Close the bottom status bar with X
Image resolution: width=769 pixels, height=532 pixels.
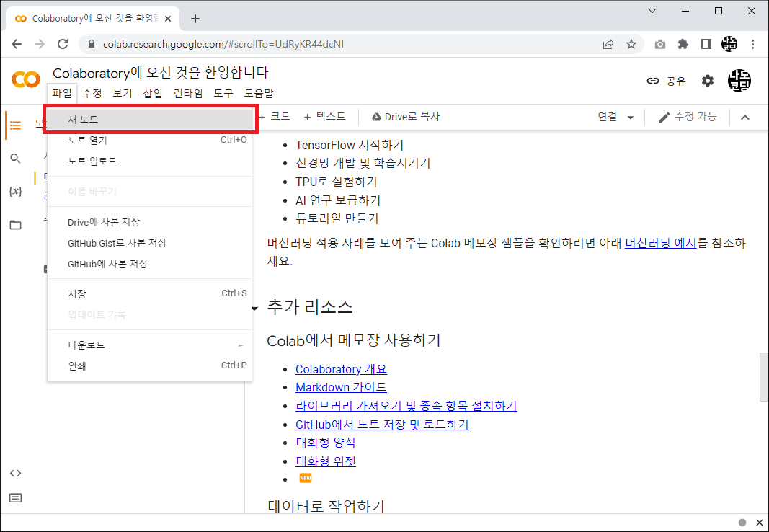pos(759,523)
